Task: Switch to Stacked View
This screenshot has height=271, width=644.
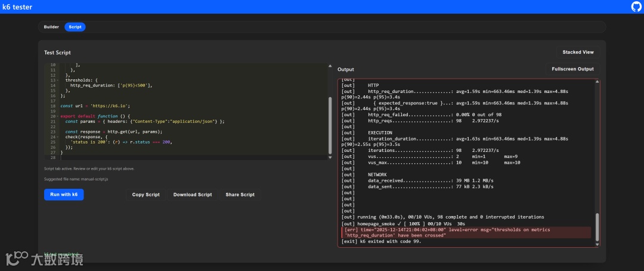Action: coord(578,52)
